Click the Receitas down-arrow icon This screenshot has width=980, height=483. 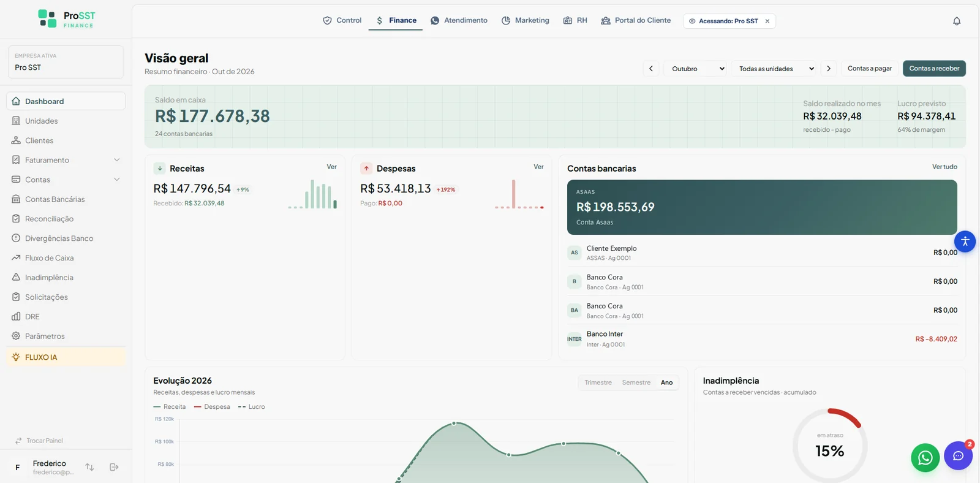(160, 168)
